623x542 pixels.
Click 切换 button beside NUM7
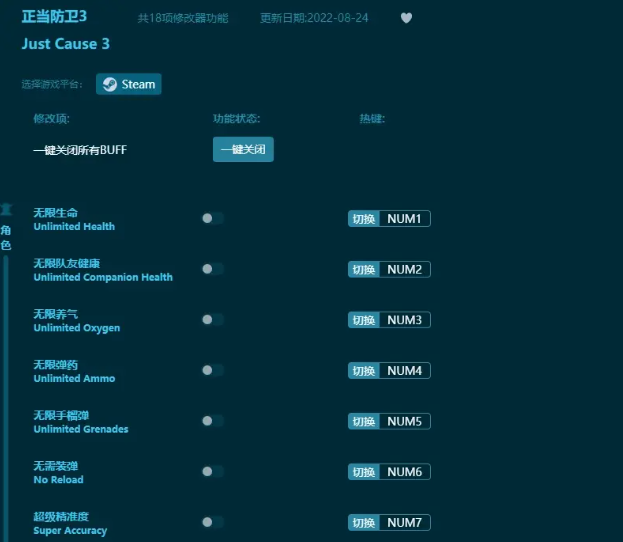(364, 523)
